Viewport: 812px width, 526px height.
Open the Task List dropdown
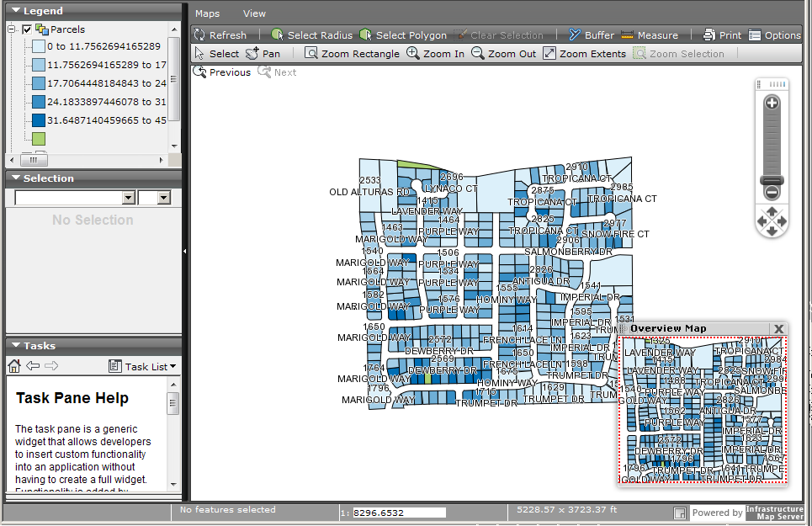(x=143, y=366)
